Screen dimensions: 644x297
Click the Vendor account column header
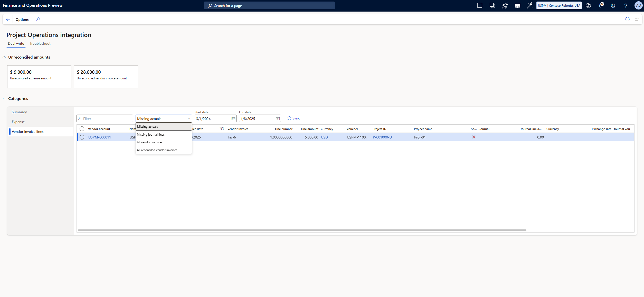pyautogui.click(x=99, y=129)
